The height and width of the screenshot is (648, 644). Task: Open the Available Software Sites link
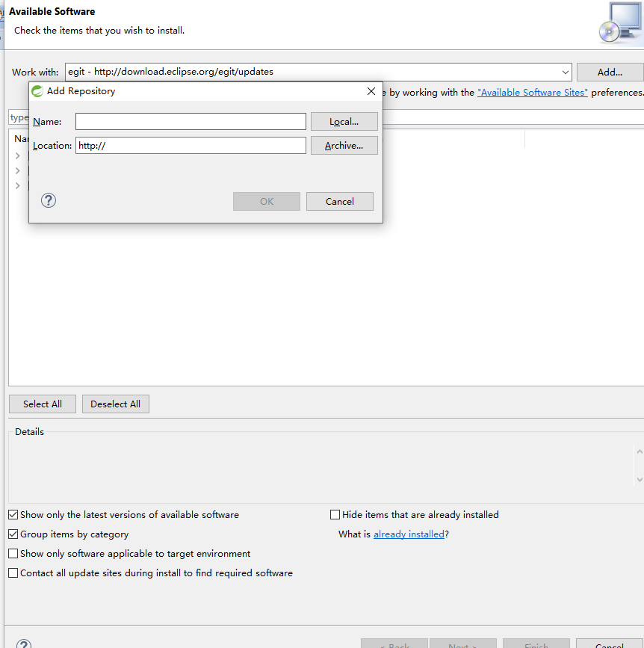[533, 93]
